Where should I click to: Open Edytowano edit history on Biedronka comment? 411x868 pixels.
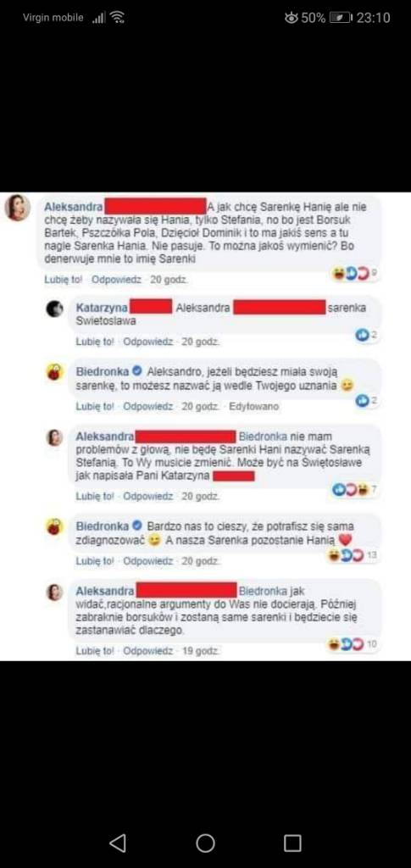(x=254, y=406)
